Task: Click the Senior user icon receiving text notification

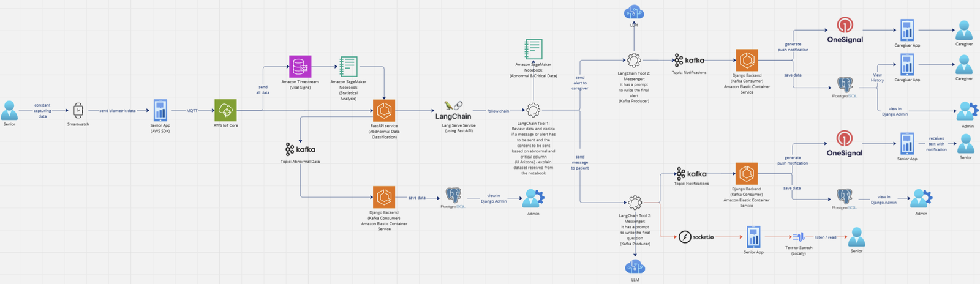Action: click(966, 144)
